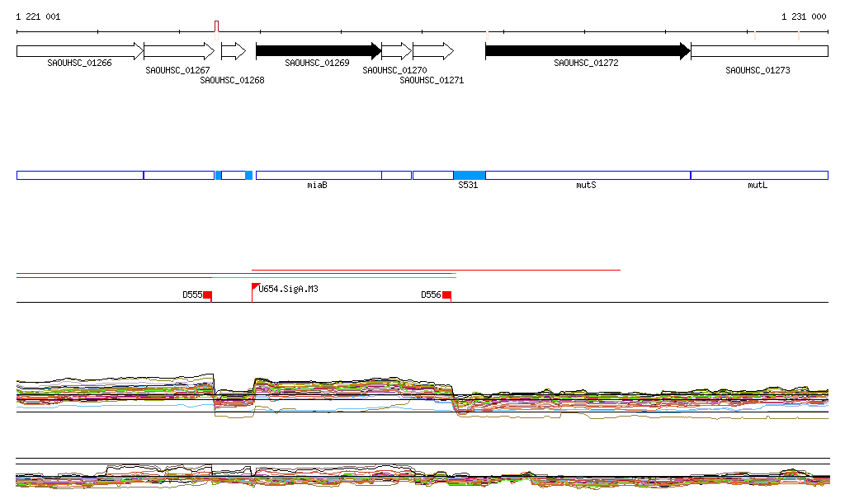
Task: Click the D555 red terminator marker
Action: point(207,295)
